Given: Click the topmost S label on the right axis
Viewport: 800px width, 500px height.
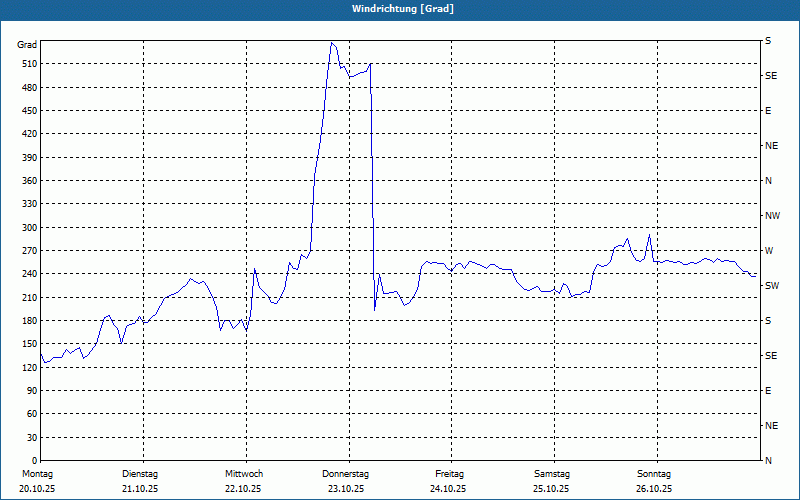Looking at the screenshot, I should 768,41.
